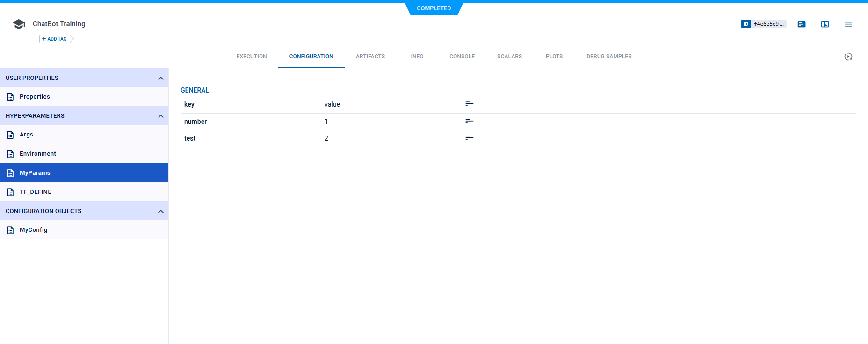Image resolution: width=868 pixels, height=344 pixels.
Task: Click the auto-refresh icon near tabs
Action: click(848, 57)
